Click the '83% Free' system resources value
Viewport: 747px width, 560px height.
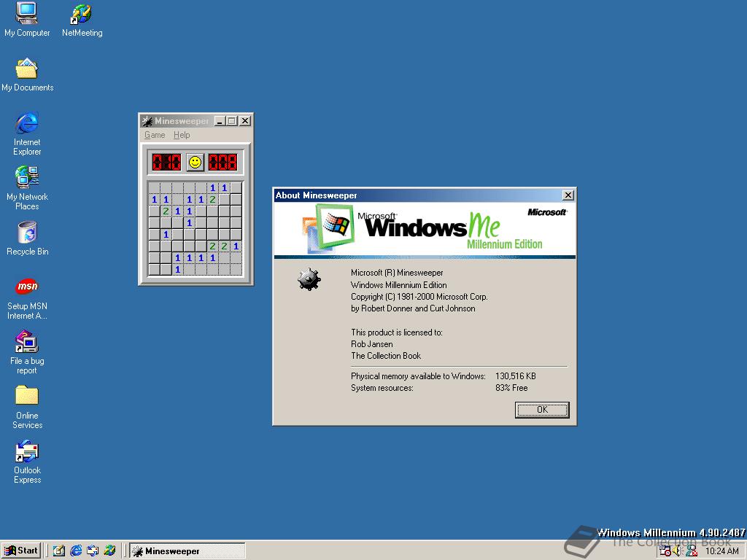point(511,388)
